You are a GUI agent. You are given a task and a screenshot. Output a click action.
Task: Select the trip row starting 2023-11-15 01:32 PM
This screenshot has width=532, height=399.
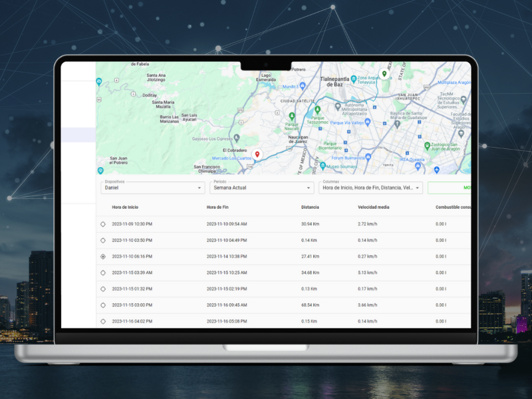[103, 289]
